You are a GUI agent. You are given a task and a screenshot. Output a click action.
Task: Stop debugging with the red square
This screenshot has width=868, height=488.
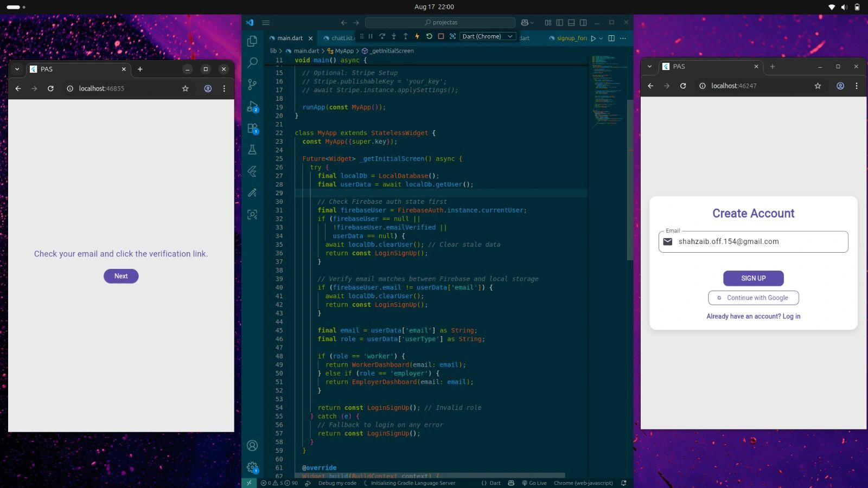441,36
